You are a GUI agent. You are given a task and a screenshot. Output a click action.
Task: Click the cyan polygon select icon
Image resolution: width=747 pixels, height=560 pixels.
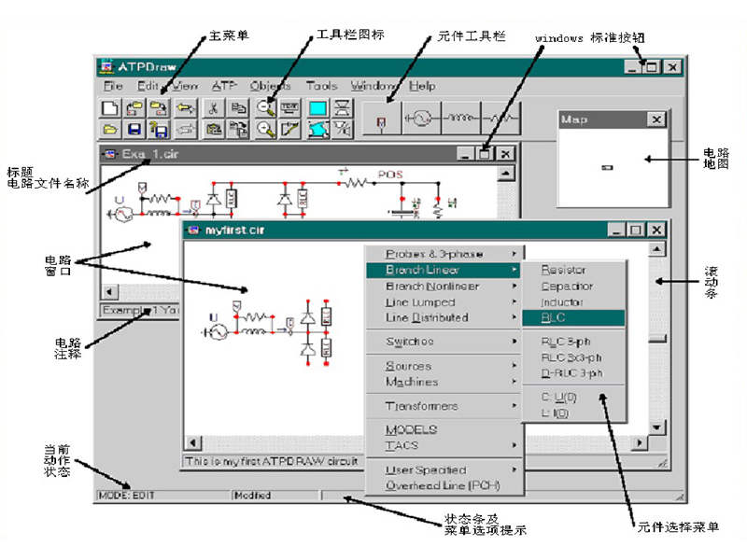317,129
